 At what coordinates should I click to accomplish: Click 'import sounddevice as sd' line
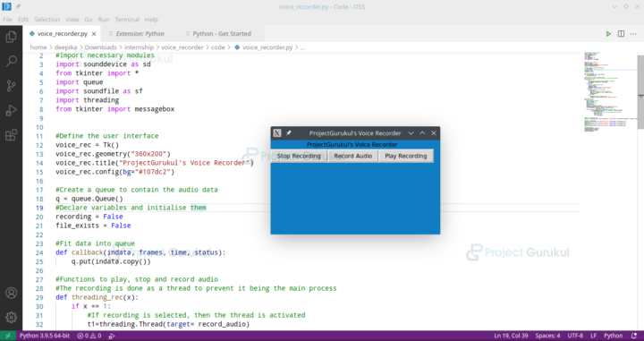tap(103, 64)
